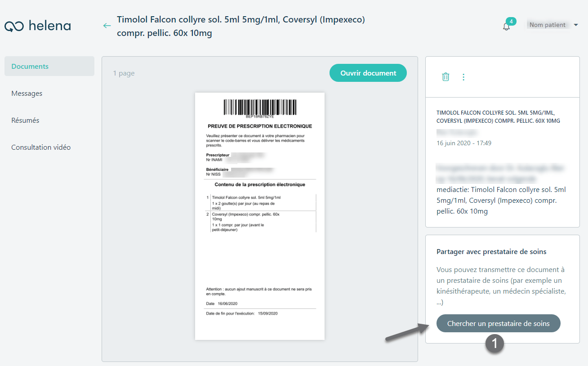Click the helena logo
The image size is (588, 366).
click(x=37, y=26)
